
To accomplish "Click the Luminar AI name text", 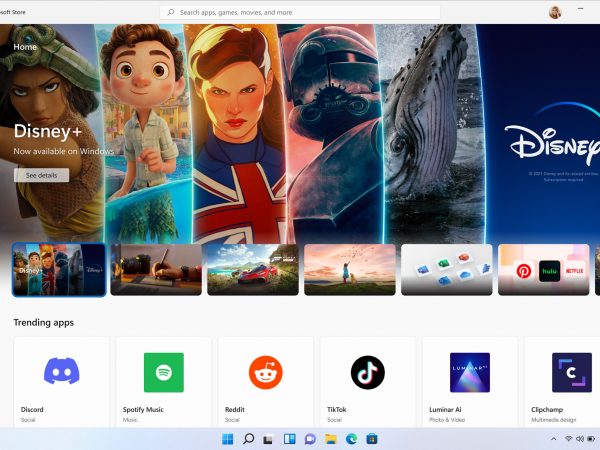I will click(445, 409).
